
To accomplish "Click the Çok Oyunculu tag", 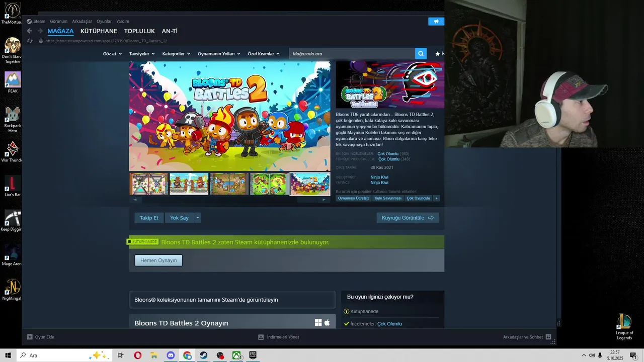I will [419, 198].
